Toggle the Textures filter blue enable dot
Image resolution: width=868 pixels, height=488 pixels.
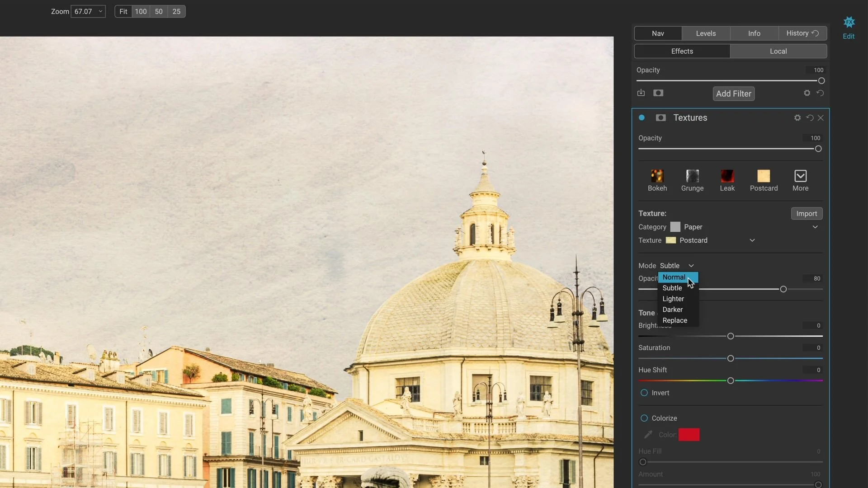click(x=642, y=117)
